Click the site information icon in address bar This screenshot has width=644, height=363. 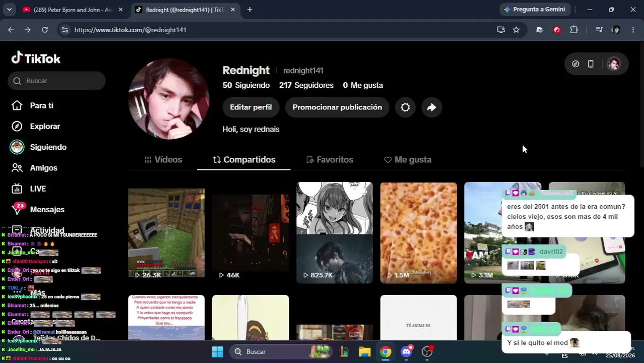tap(65, 30)
